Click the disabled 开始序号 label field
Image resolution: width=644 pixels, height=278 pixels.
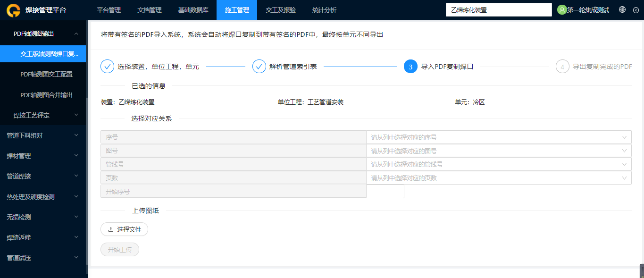234,191
